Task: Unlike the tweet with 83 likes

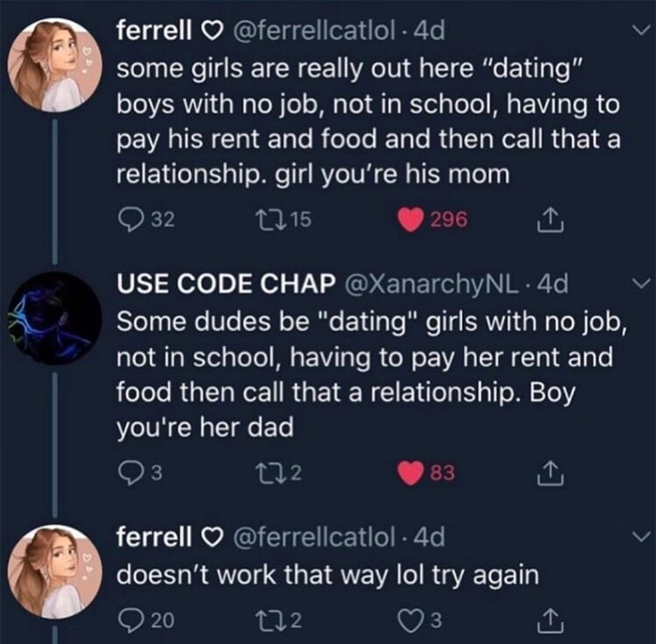Action: point(410,473)
